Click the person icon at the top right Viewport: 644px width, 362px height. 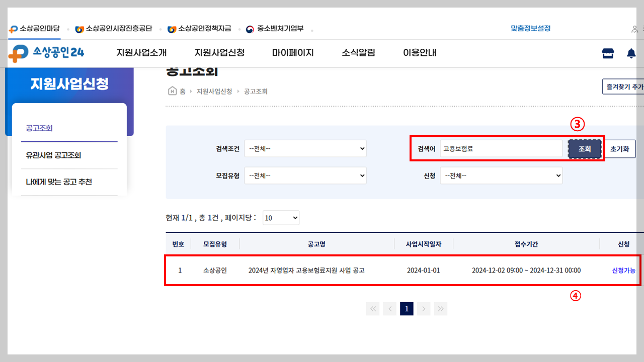click(x=634, y=29)
